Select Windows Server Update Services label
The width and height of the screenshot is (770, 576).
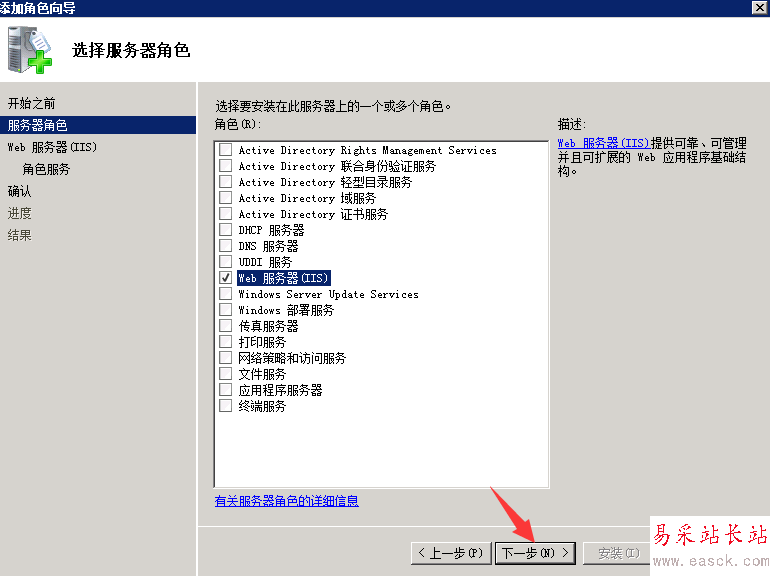(329, 294)
